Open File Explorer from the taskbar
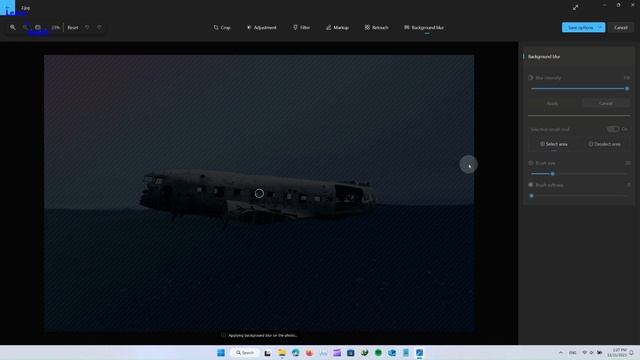The image size is (640, 360). (x=282, y=353)
